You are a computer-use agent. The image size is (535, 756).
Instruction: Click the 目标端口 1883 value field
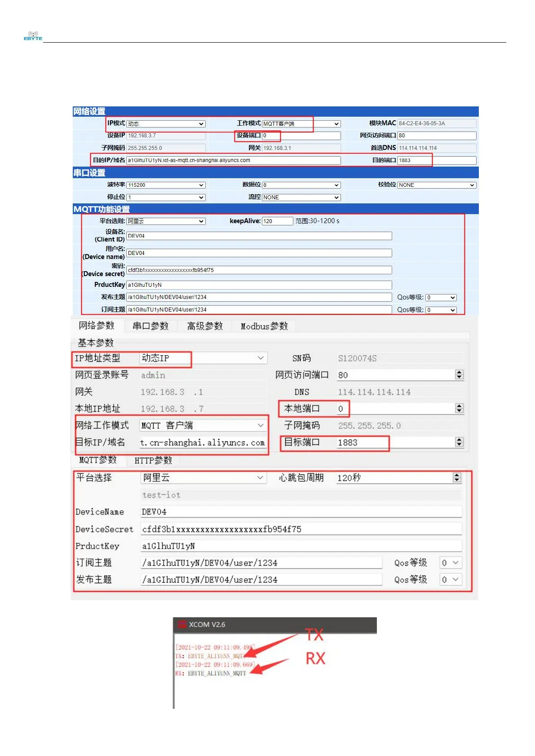[x=395, y=442]
